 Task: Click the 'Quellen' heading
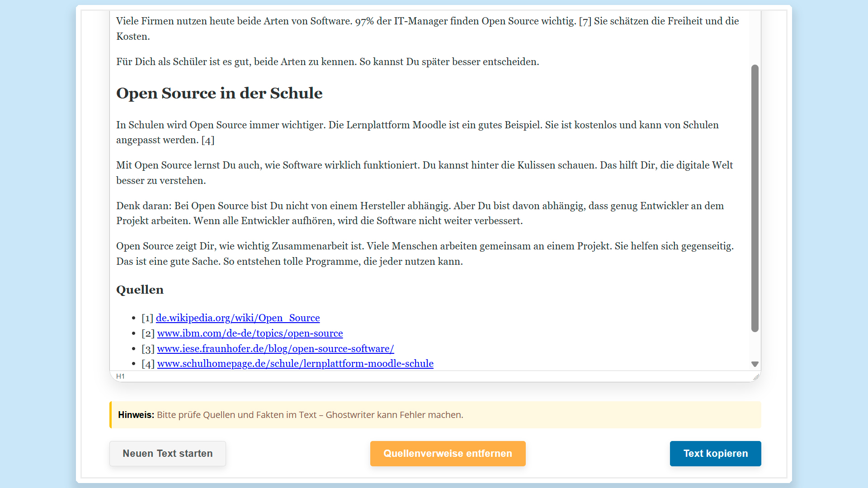pyautogui.click(x=140, y=290)
